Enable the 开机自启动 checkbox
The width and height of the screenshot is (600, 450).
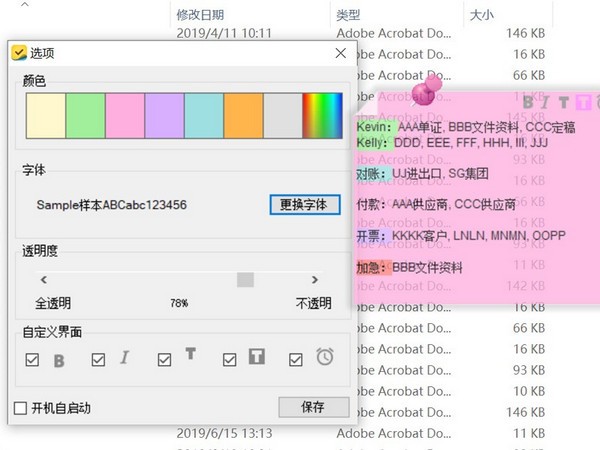click(x=20, y=407)
